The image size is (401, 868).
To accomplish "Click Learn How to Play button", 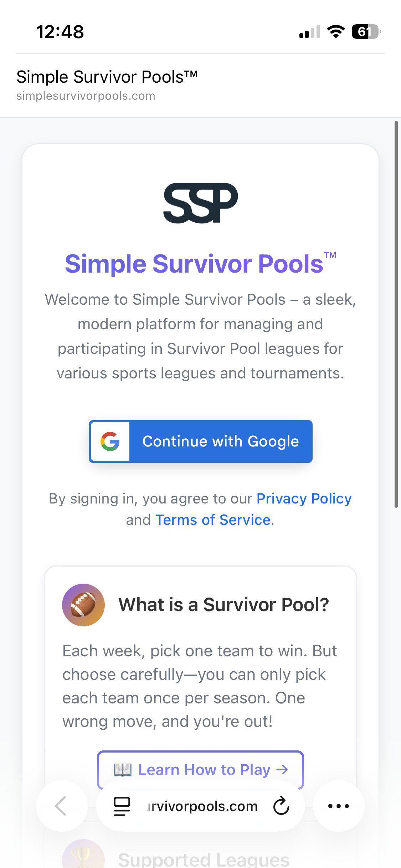I will 200,770.
